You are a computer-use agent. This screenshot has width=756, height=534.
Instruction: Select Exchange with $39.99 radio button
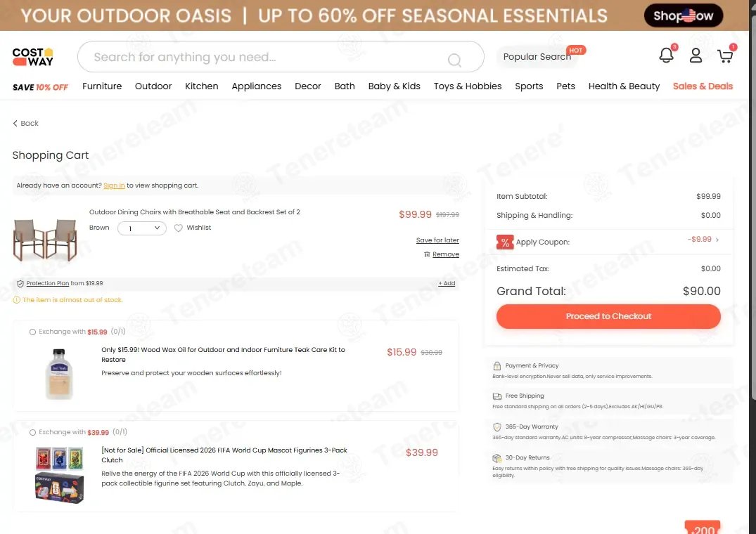(x=32, y=432)
